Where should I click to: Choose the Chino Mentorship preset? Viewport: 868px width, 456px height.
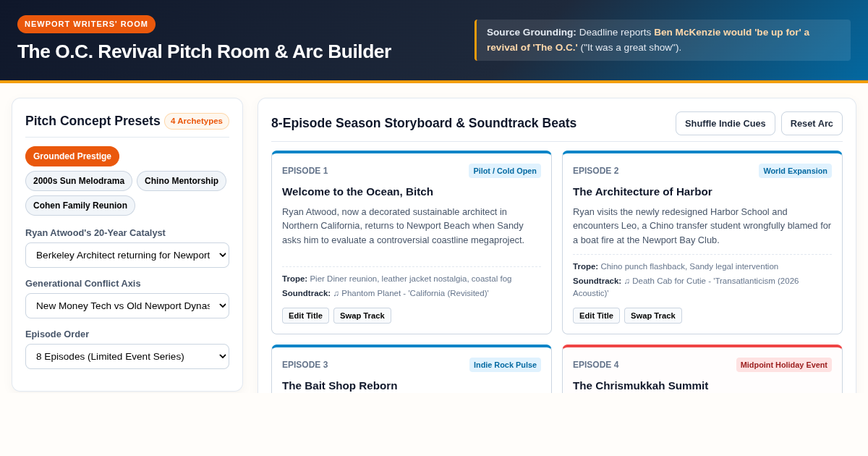182,181
